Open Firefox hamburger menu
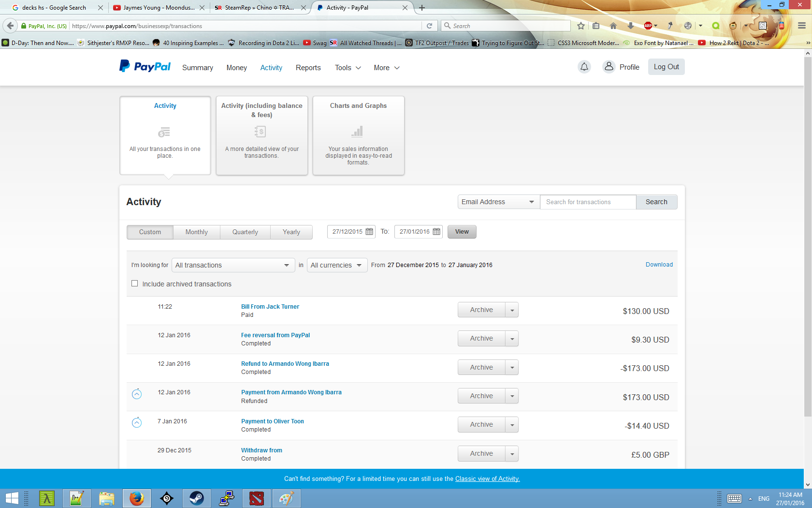 point(801,26)
